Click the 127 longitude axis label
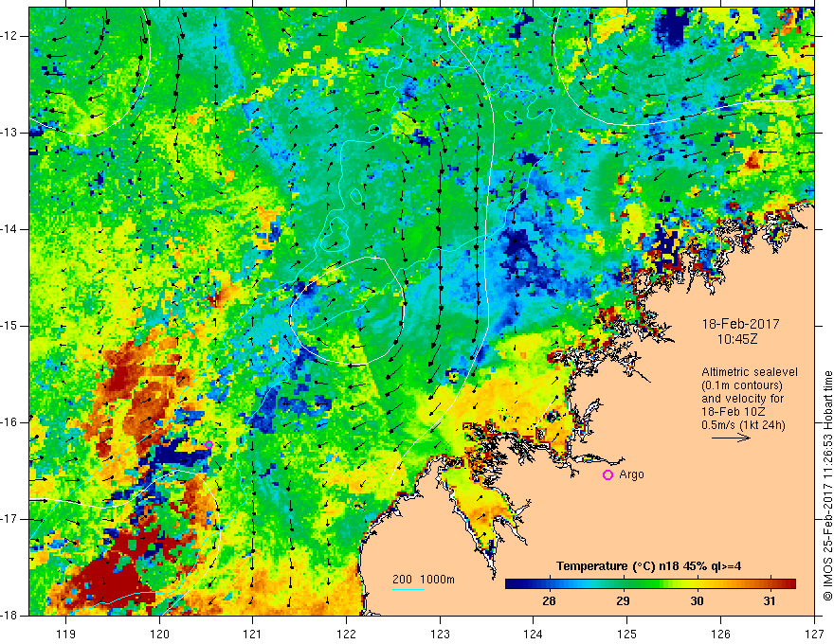Image resolution: width=834 pixels, height=644 pixels. pyautogui.click(x=814, y=635)
